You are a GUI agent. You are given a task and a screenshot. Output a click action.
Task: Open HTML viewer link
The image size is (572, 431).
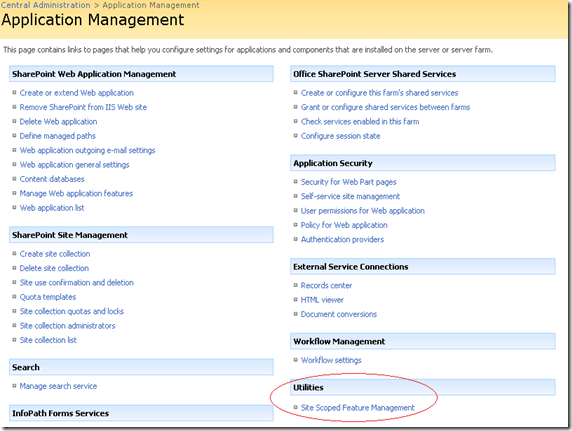click(322, 300)
